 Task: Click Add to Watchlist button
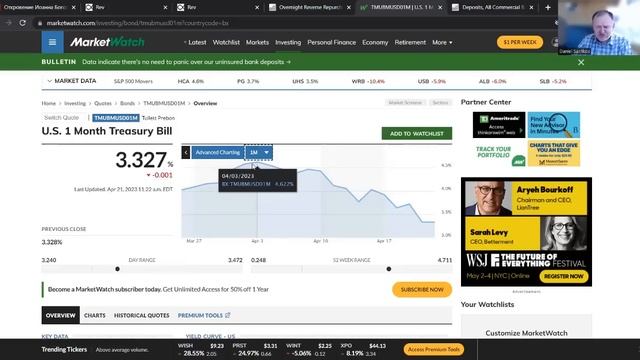tap(417, 133)
